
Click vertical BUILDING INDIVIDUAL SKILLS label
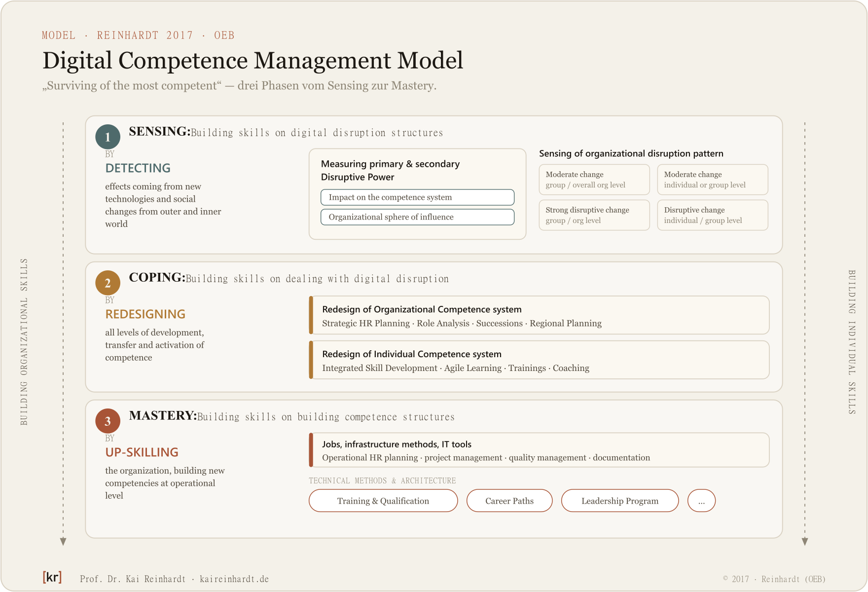[852, 342]
